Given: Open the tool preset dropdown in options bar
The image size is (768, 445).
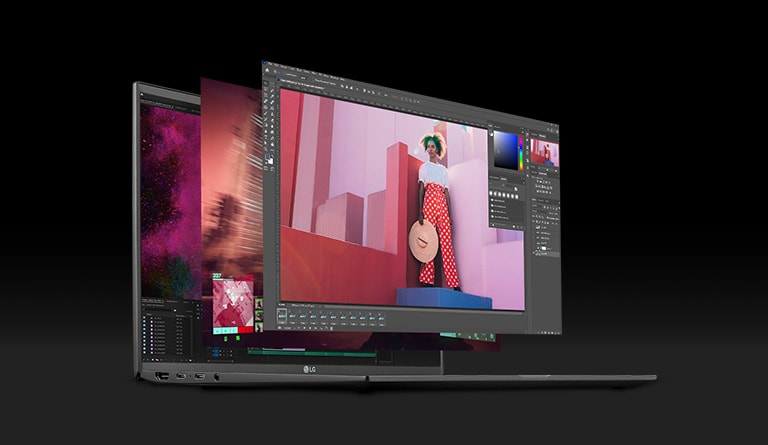Looking at the screenshot, I should coord(272,73).
